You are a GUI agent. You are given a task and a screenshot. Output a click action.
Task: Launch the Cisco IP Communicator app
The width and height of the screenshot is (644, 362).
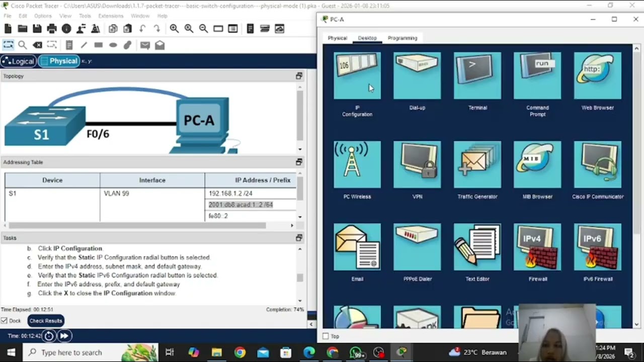(598, 164)
